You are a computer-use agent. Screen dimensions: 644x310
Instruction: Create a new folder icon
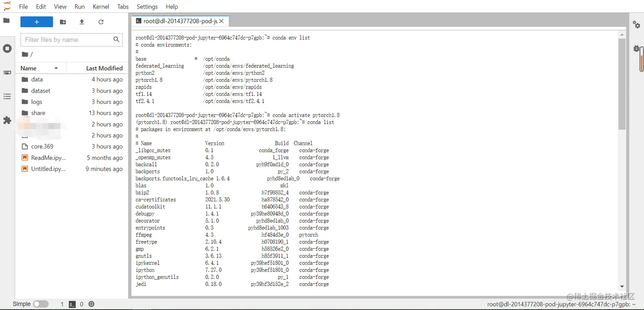[x=63, y=22]
